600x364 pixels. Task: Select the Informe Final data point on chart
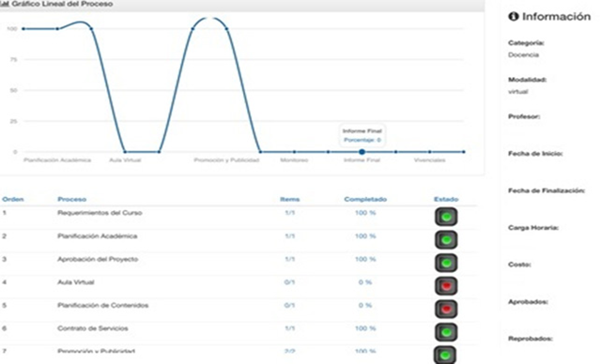(x=362, y=152)
